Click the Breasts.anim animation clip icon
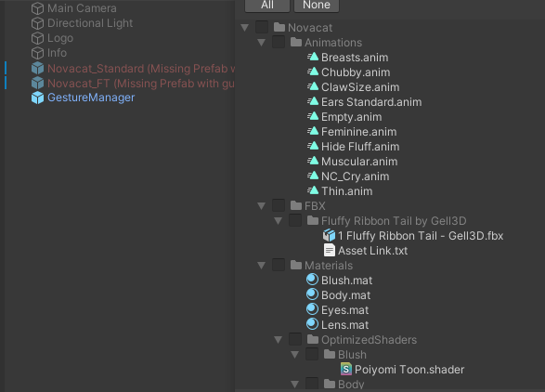 [x=313, y=57]
